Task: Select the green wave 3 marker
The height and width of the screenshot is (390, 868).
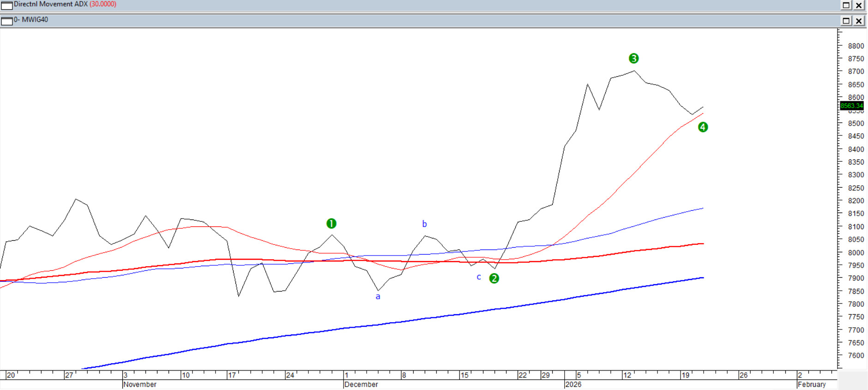Action: coord(633,58)
